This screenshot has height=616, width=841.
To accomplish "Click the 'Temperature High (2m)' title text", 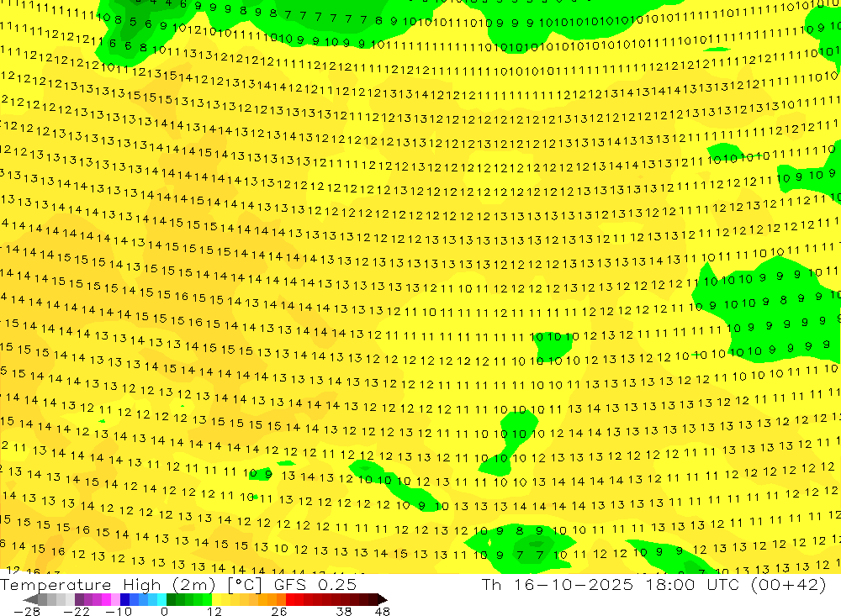I will click(x=108, y=585).
